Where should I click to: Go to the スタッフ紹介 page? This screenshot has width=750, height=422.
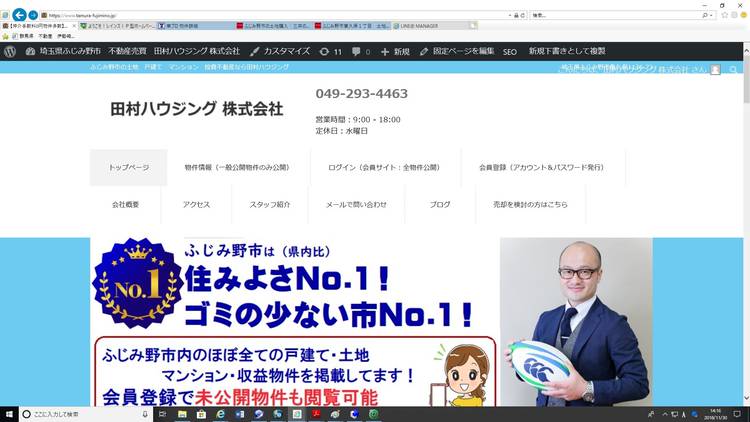[x=269, y=204]
